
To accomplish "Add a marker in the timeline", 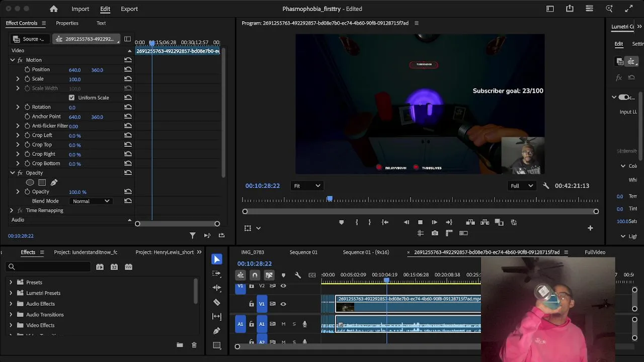I will [283, 275].
